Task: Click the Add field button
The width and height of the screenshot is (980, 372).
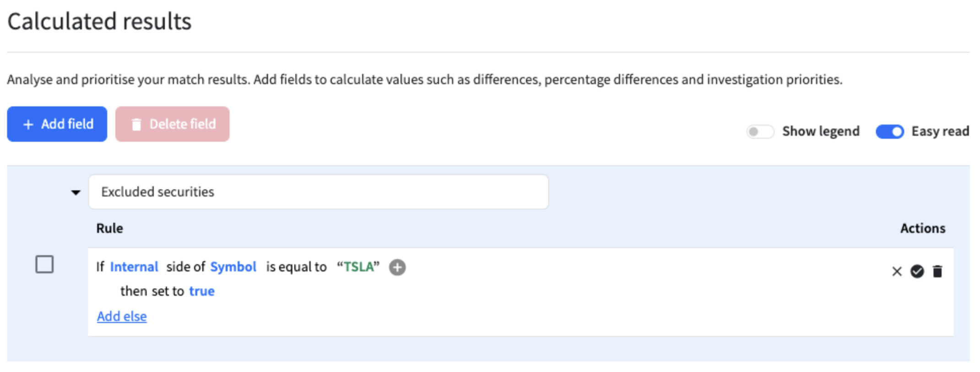Action: coord(57,124)
